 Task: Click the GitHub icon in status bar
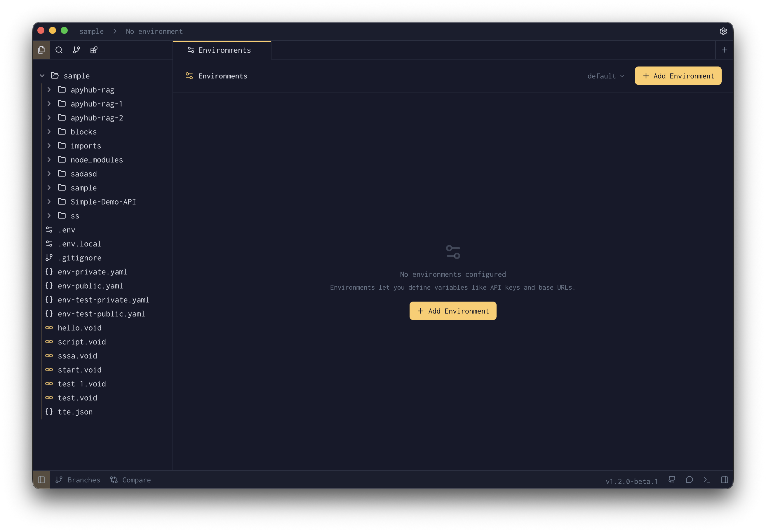[x=672, y=480]
